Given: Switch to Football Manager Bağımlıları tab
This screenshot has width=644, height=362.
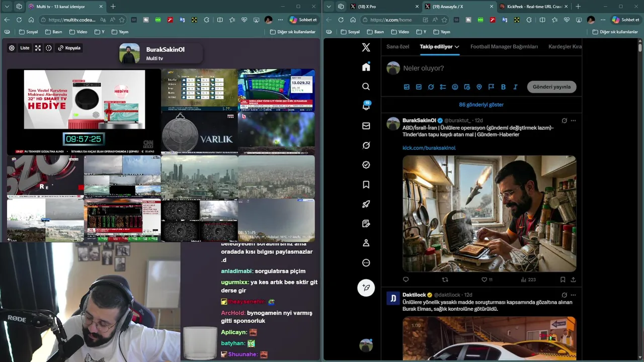Looking at the screenshot, I should [504, 47].
